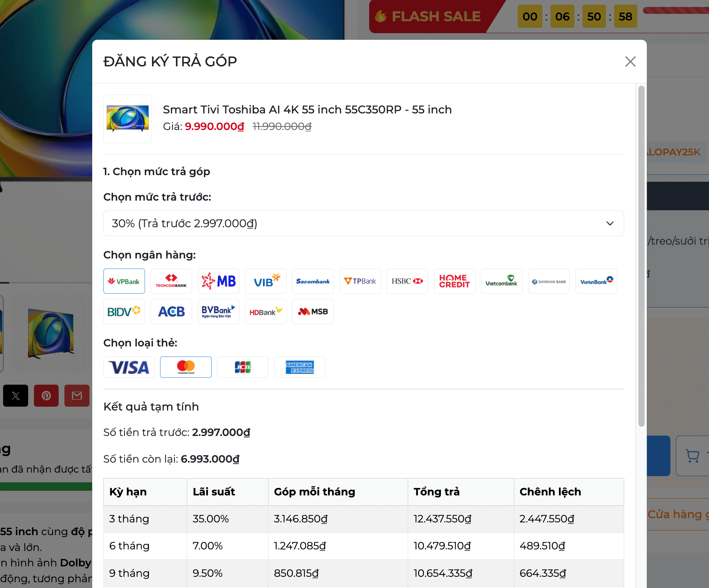Expand the 30% down payment selector arrow
Image resolution: width=709 pixels, height=588 pixels.
click(609, 223)
